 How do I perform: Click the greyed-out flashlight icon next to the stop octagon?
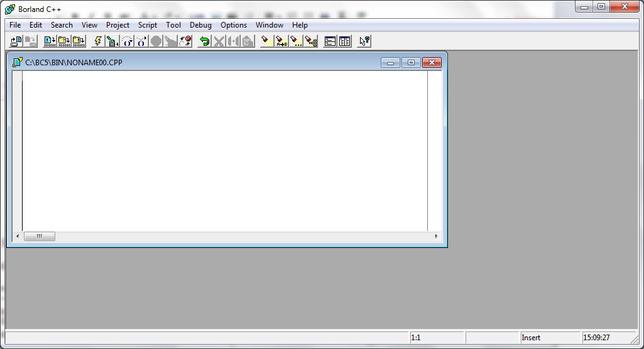click(x=170, y=41)
